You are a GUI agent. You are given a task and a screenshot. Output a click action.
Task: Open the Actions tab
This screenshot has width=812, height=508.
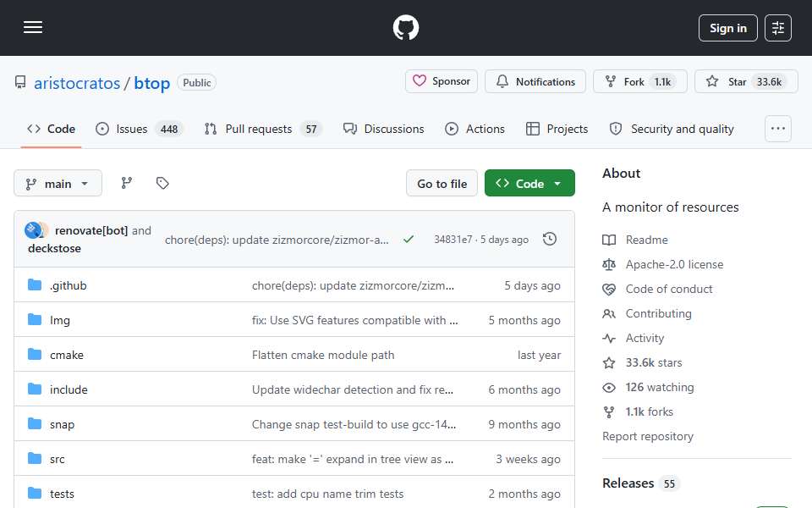tap(475, 129)
